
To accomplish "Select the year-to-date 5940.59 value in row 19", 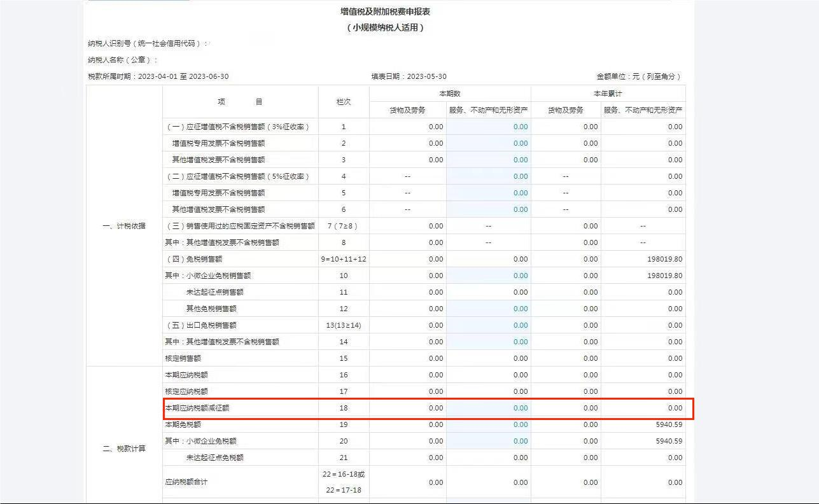I will pyautogui.click(x=669, y=424).
